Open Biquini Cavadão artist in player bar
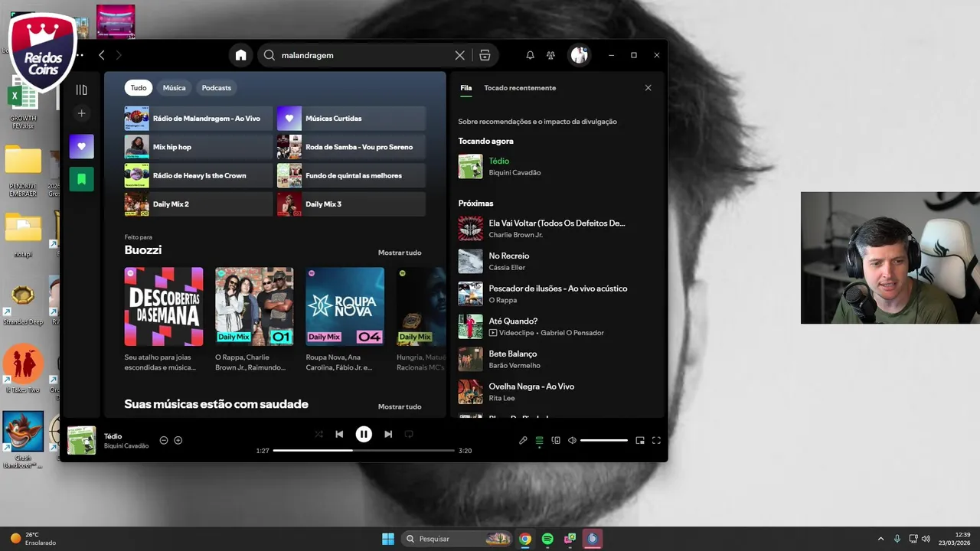980x551 pixels. pyautogui.click(x=126, y=446)
